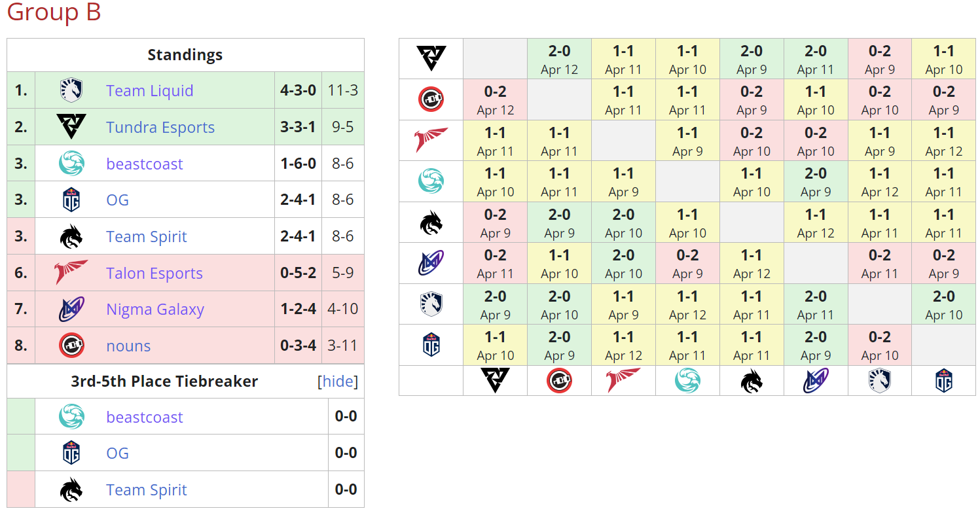Open beastcoast link in standings table

click(145, 164)
